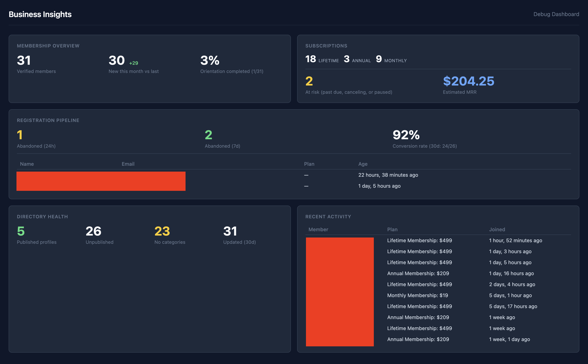This screenshot has width=588, height=364.
Task: Click the New this month stat
Action: 117,60
